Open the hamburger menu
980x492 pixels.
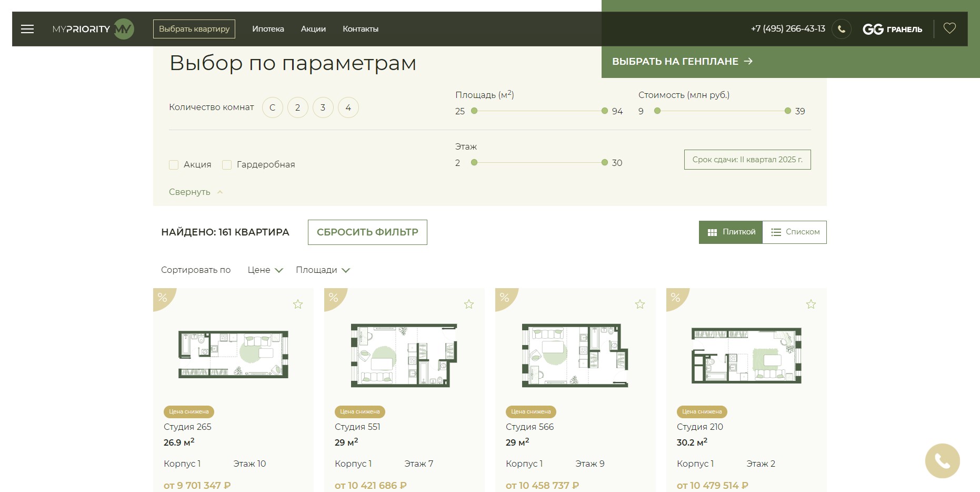coord(27,29)
